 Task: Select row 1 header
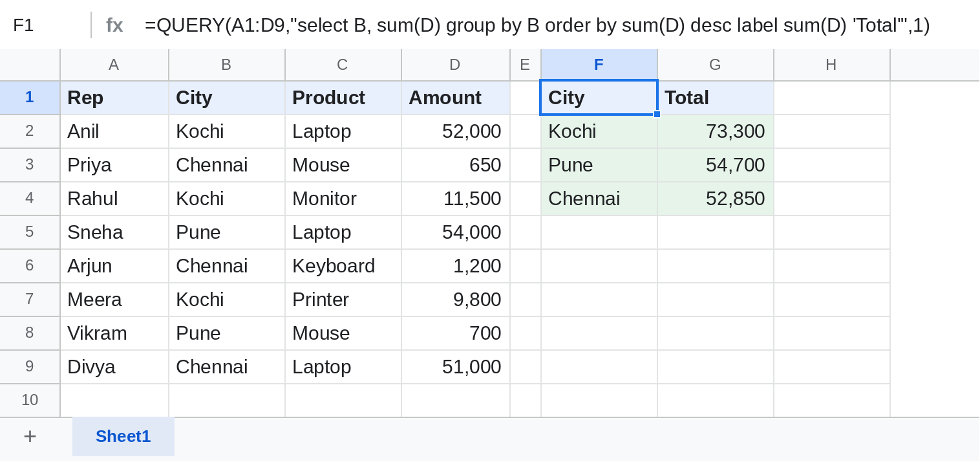[x=30, y=98]
